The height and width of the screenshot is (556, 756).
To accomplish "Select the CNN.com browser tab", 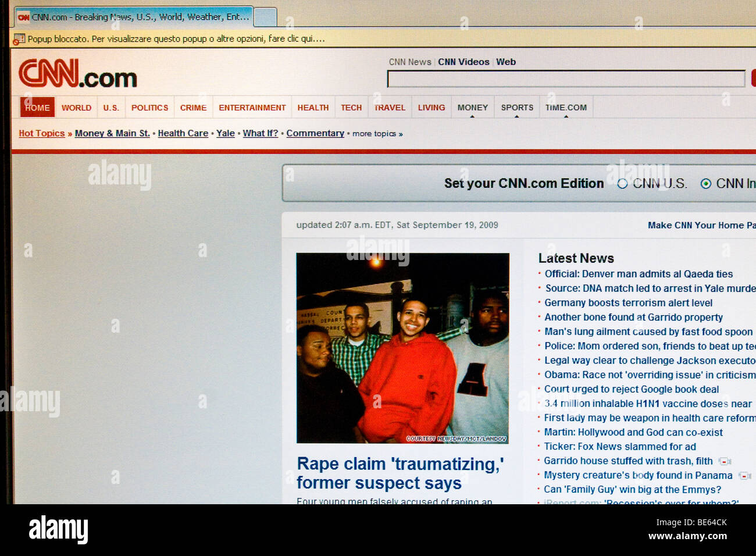I will (134, 17).
